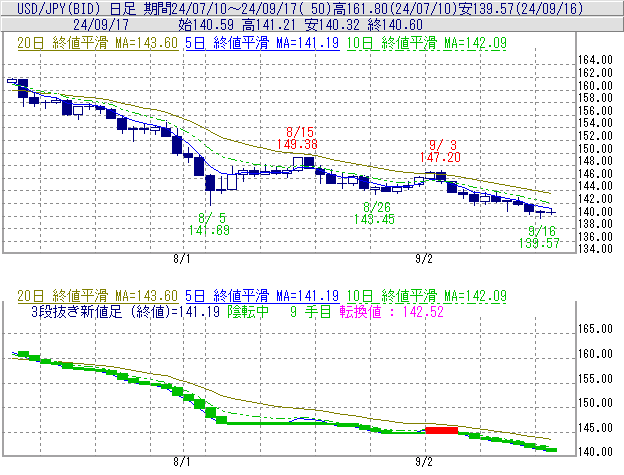Screen dimensions: 624x475
Task: Select the 10日 MA=142.09 legend in upper chart
Action: pyautogui.click(x=427, y=43)
